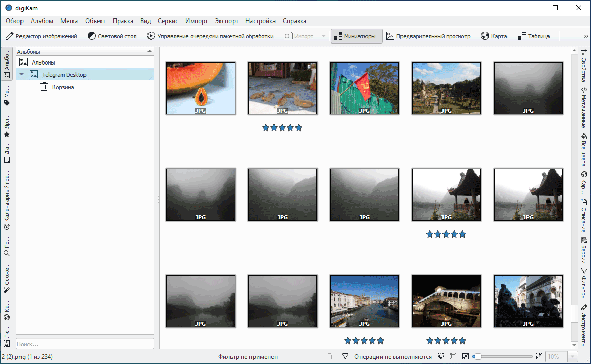Open batch queue manager (Управление очередями)
The width and height of the screenshot is (591, 364).
(x=210, y=36)
